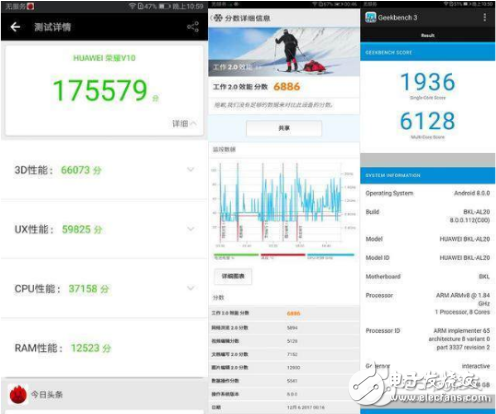The height and width of the screenshot is (414, 496).
Task: Select the Processor ARM ARMv8 value
Action: 463,303
